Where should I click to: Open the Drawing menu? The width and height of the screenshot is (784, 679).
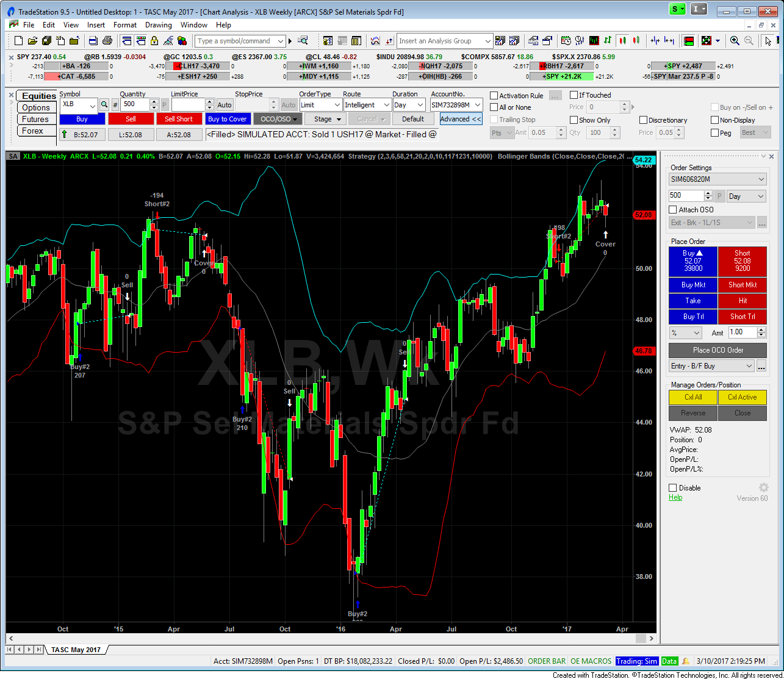(x=159, y=25)
